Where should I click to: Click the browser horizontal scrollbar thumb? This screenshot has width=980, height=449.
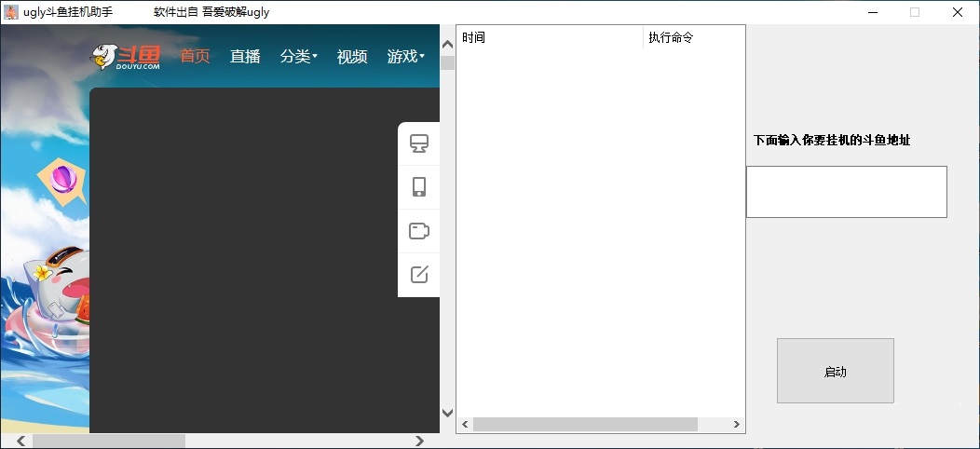109,441
